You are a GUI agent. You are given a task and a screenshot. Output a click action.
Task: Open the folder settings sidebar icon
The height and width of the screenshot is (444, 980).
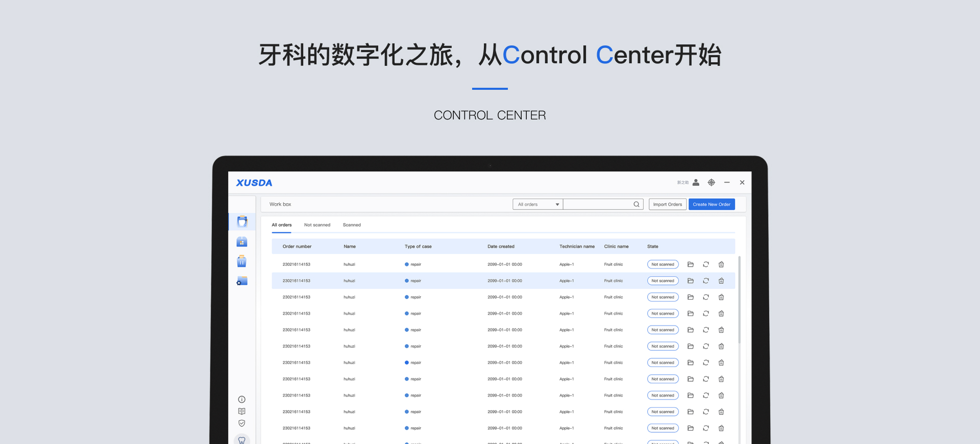(x=242, y=281)
